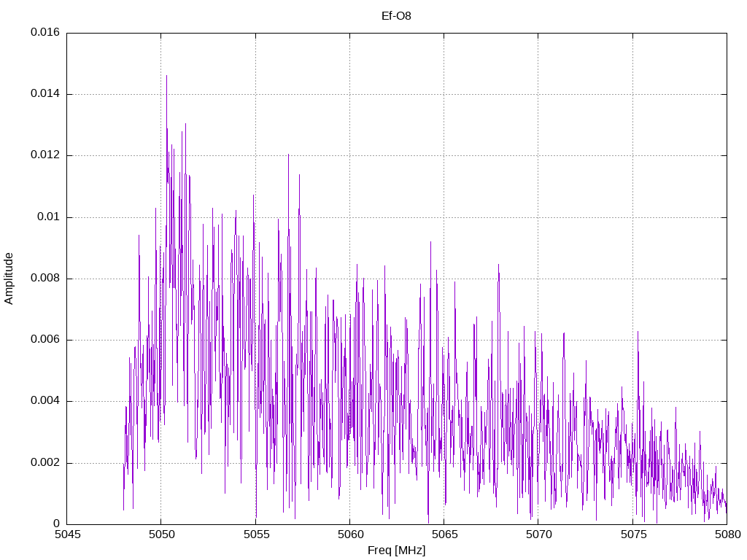The image size is (747, 560).
Task: Click the y-axis tick label 0.014
Action: (x=45, y=94)
